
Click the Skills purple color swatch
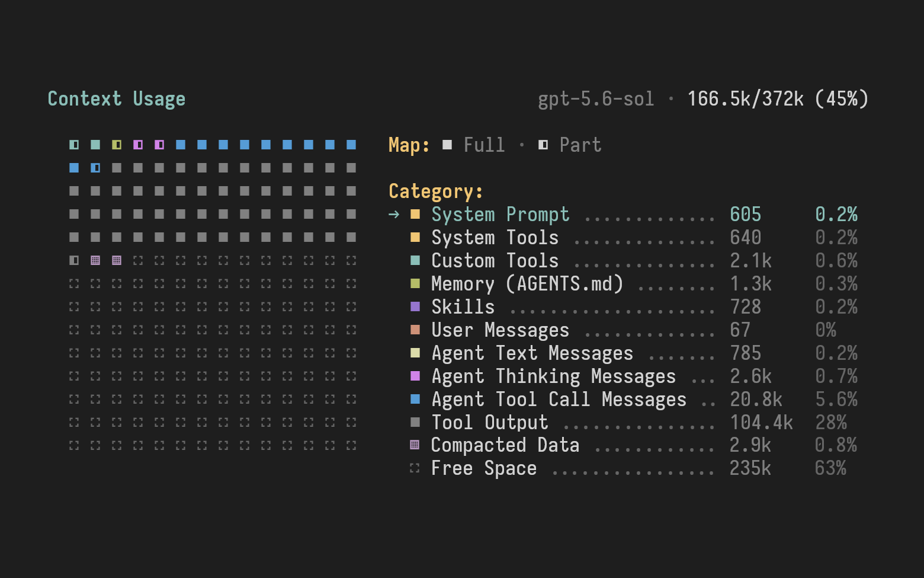tap(415, 306)
